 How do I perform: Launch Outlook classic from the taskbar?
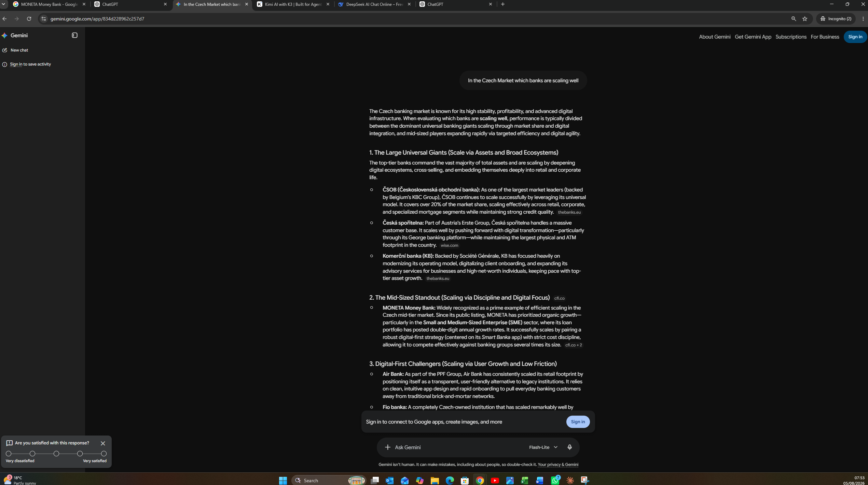click(390, 481)
